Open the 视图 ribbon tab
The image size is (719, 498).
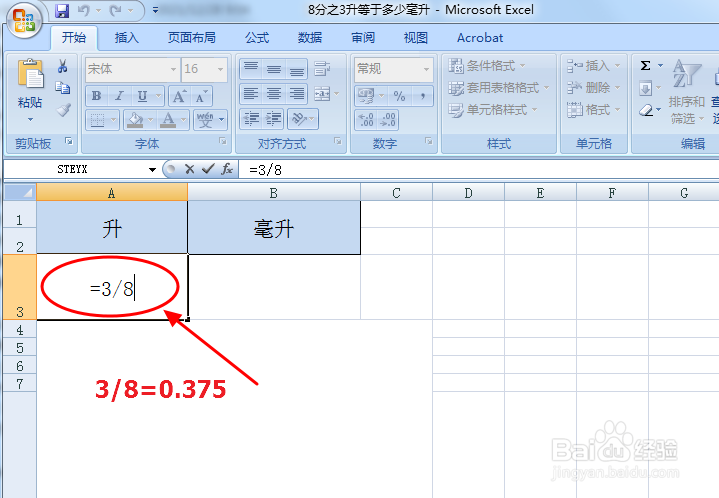click(x=415, y=38)
